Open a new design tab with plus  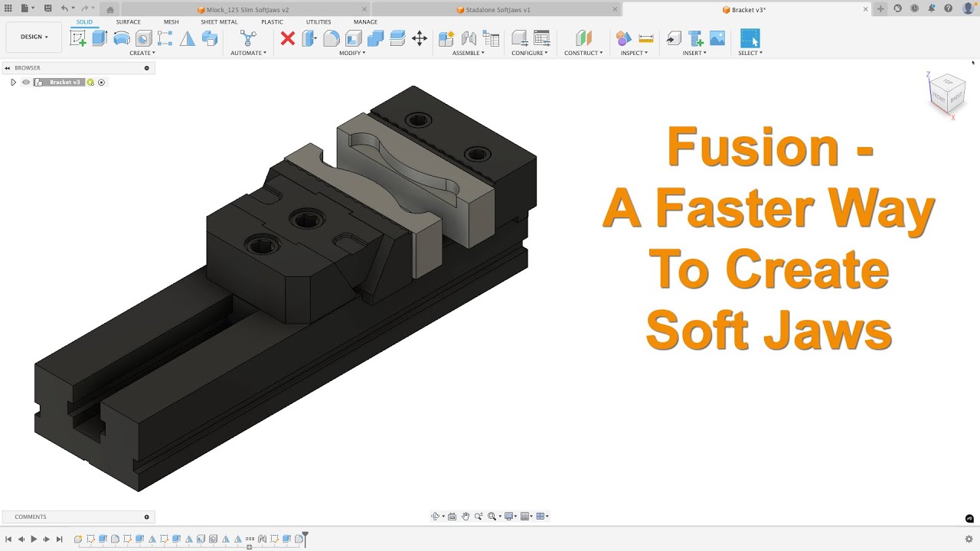tap(880, 9)
